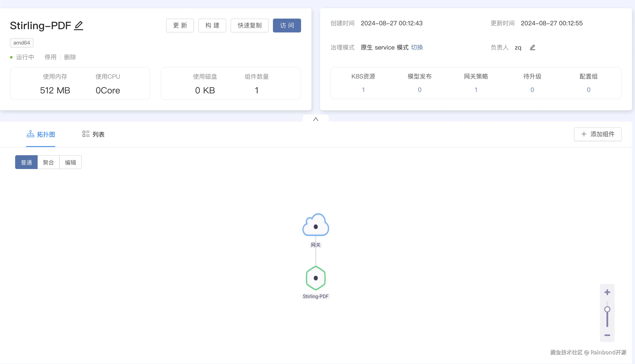This screenshot has height=364, width=635.
Task: Click the edit pencil beside Stirling-PDF title
Action: point(79,26)
